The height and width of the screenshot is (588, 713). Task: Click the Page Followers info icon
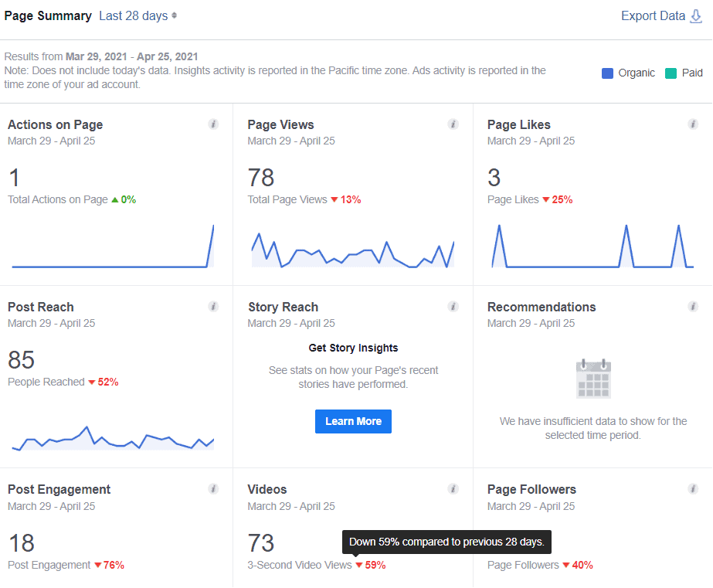click(693, 489)
